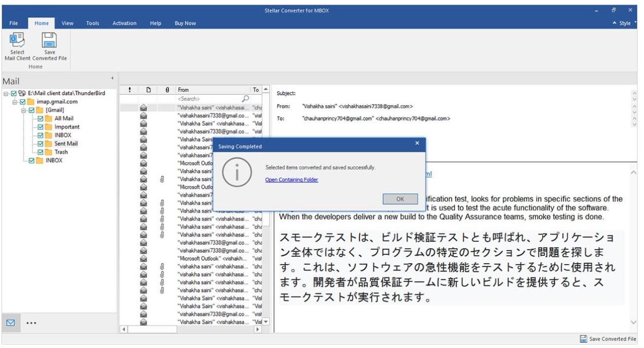Viewport: 644px width, 348px height.
Task: Click the Subject: label in the preview header
Action: 286,93
